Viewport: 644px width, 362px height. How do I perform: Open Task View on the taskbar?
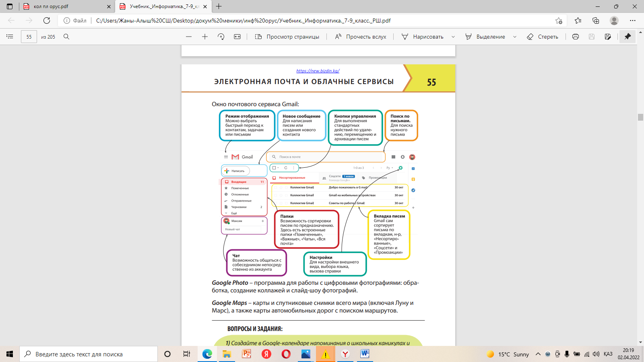tap(186, 354)
